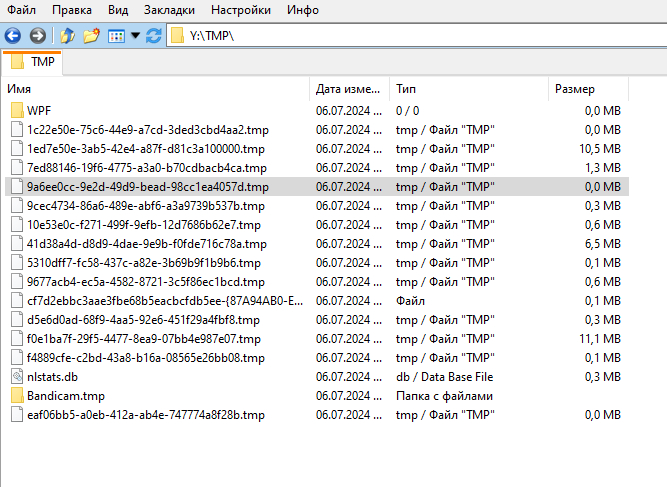Click file icon of 9677acb4-ec5a tmp file
667x487 pixels.
(x=17, y=282)
